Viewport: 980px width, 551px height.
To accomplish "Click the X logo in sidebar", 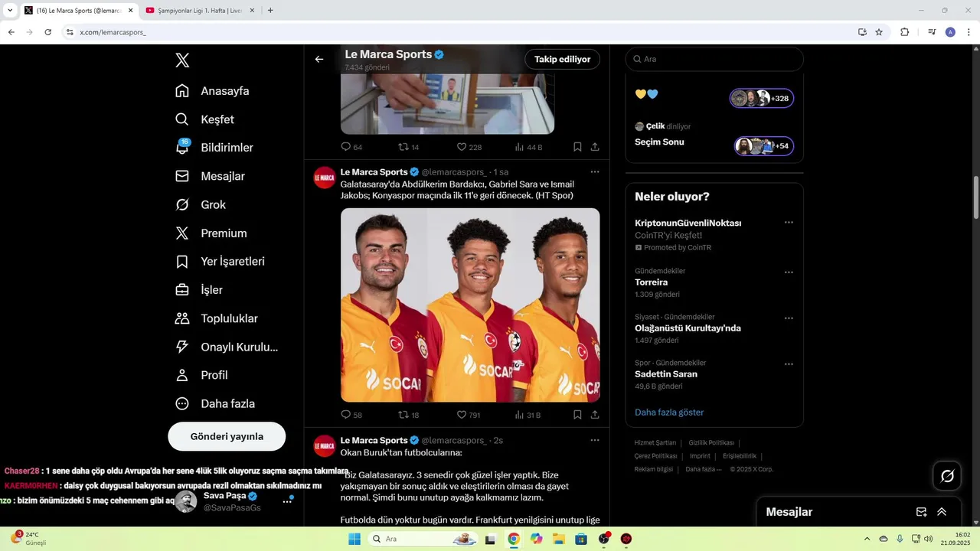I will coord(182,60).
